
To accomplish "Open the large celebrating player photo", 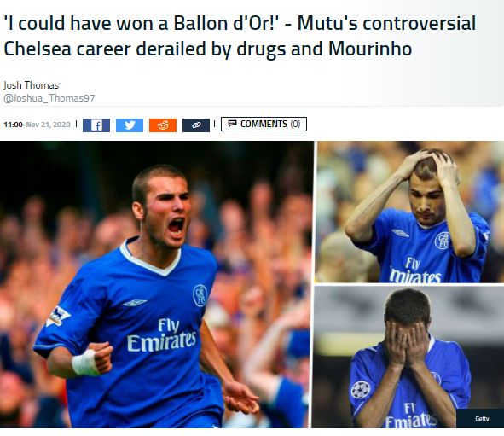I will point(157,284).
